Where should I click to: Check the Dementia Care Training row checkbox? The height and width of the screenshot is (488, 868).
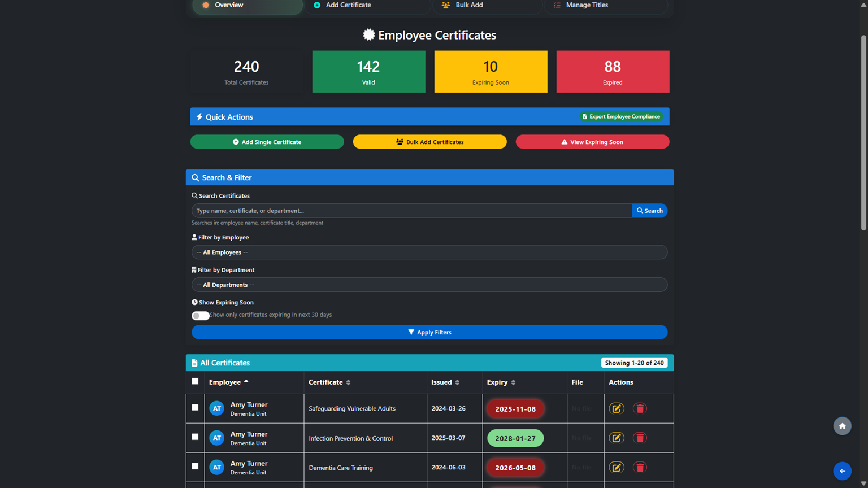pyautogui.click(x=195, y=466)
